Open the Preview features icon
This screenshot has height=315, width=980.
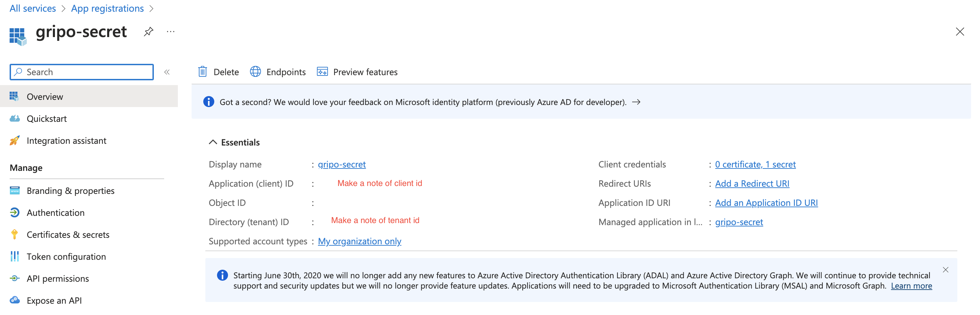coord(322,72)
